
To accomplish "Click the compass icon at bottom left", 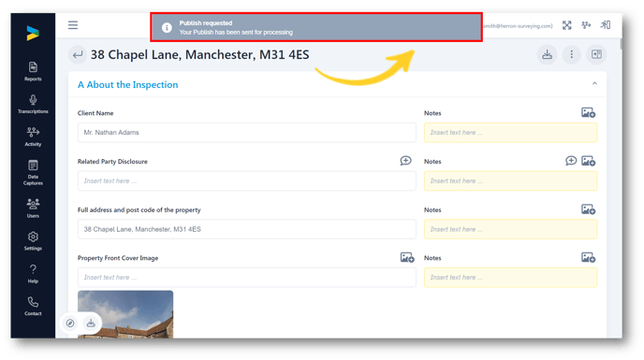I will [x=70, y=323].
